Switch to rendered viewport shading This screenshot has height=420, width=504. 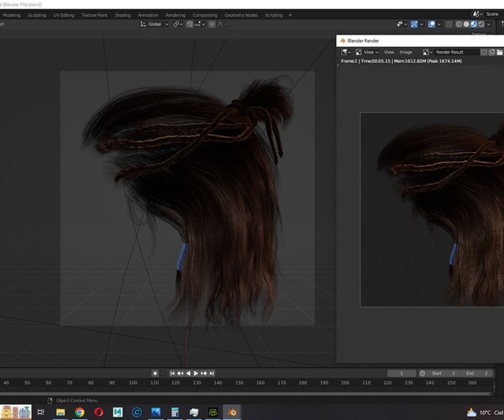point(480,24)
